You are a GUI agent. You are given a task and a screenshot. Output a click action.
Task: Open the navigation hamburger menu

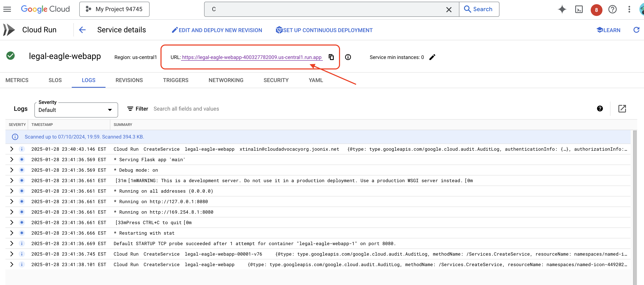point(7,9)
